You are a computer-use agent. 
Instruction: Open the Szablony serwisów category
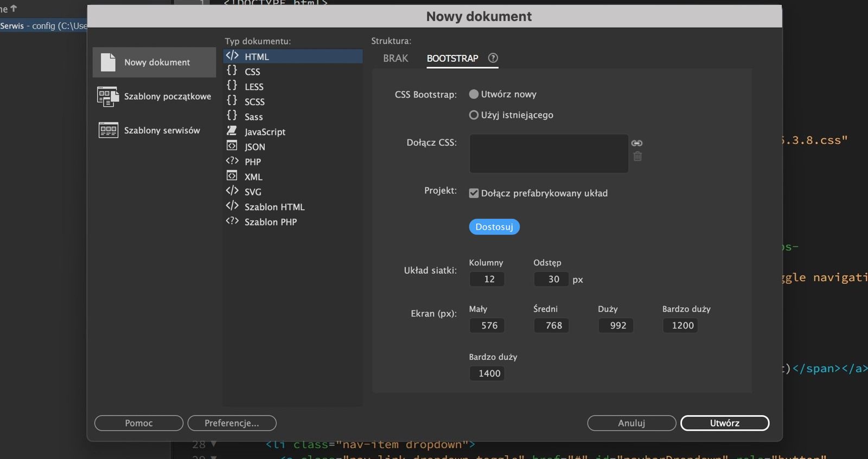point(154,130)
